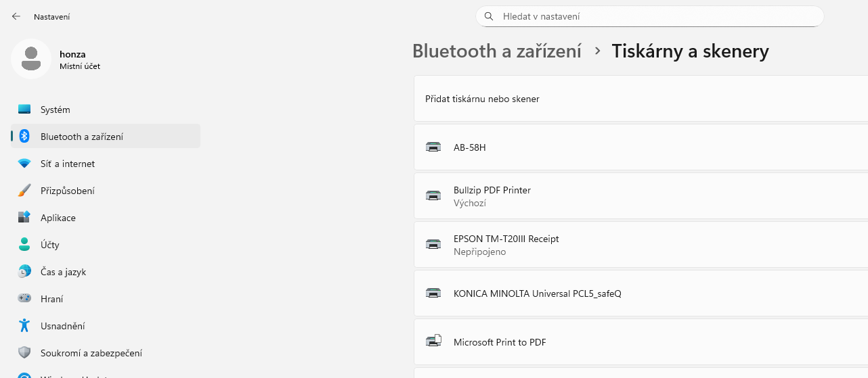Click the Microsoft Print to PDF icon
The height and width of the screenshot is (378, 868).
pyautogui.click(x=433, y=341)
